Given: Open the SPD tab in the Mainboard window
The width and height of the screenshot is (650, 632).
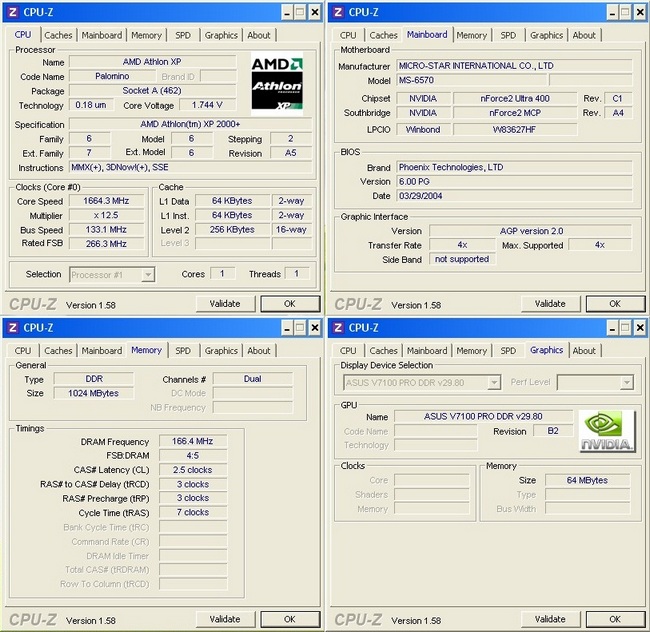Looking at the screenshot, I should [x=508, y=35].
